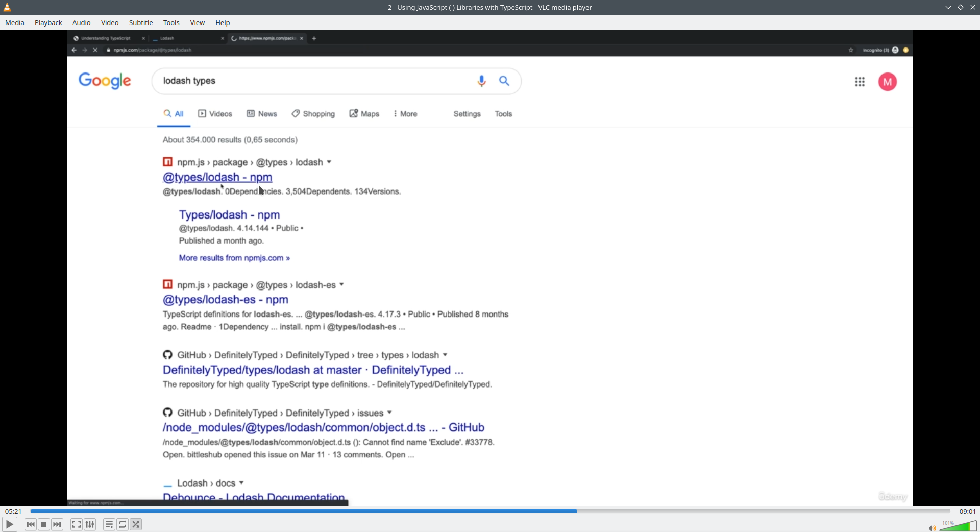Switch to the Shopping results tab
Image resolution: width=980 pixels, height=532 pixels.
tap(313, 114)
